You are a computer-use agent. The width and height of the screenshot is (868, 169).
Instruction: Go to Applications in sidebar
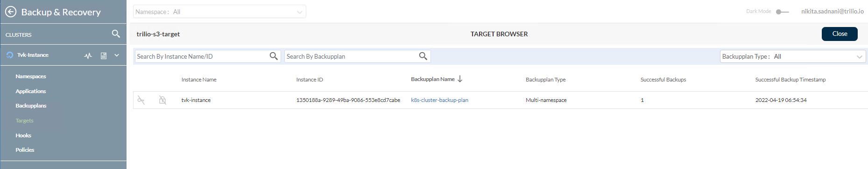click(x=31, y=91)
